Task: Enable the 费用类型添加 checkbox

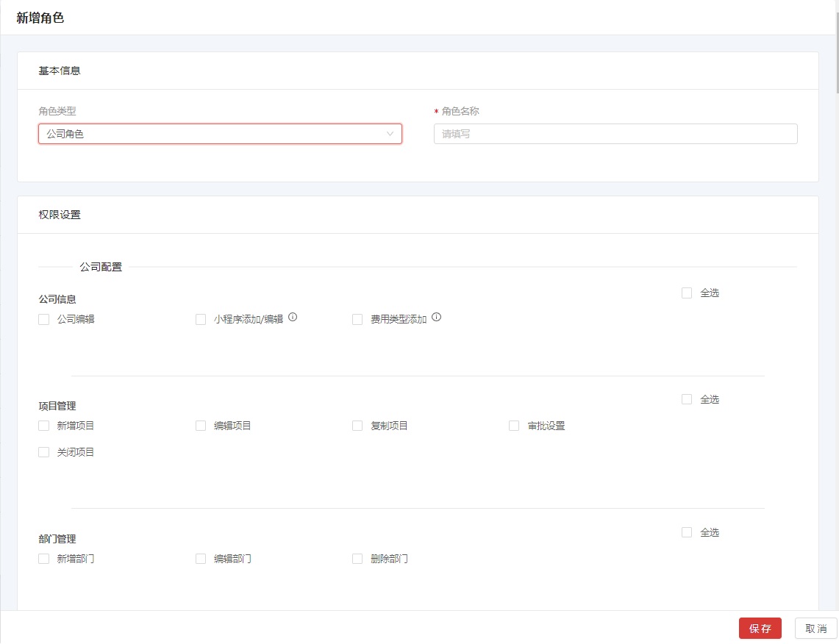Action: click(x=357, y=319)
